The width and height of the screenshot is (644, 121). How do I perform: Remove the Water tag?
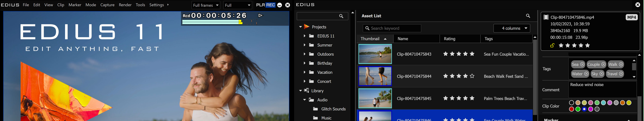pos(586,74)
